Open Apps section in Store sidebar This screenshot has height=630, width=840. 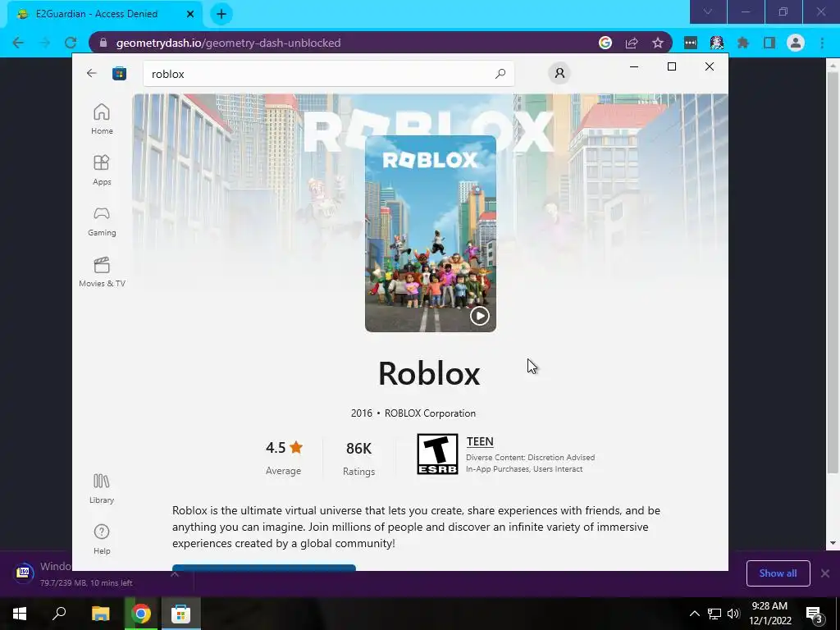coord(102,170)
